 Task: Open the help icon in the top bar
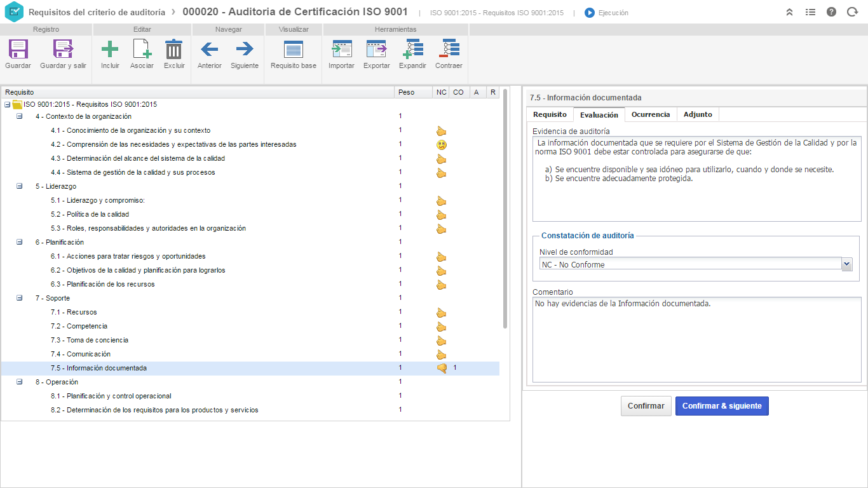(831, 11)
